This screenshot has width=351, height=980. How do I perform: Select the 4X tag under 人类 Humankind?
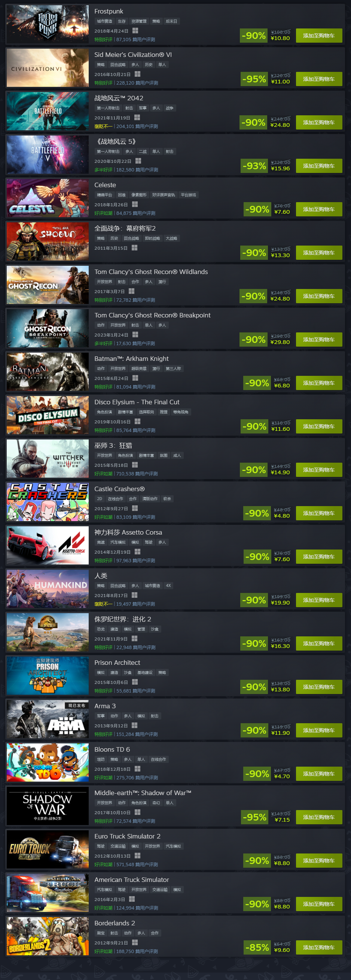168,585
